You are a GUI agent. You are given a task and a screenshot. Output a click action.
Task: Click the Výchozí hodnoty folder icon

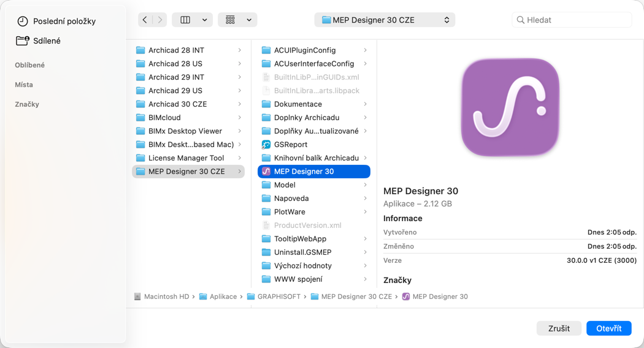click(x=266, y=266)
